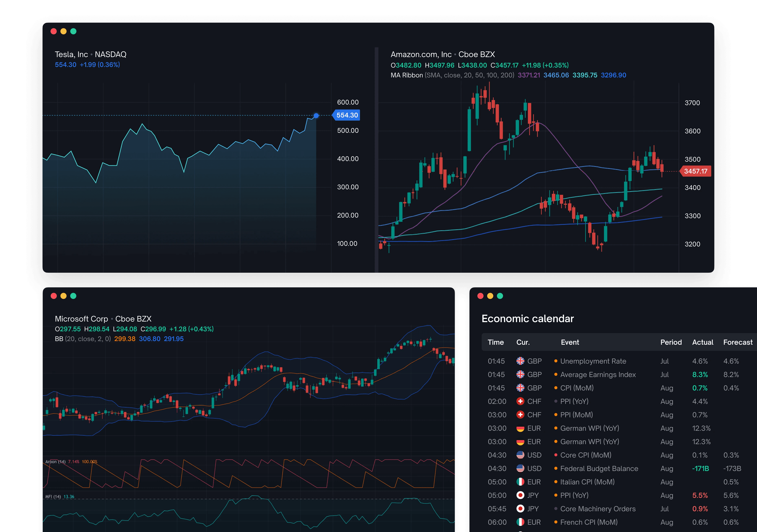Click the GBP flag in Unemployment Rate row
The image size is (757, 532).
coord(520,361)
